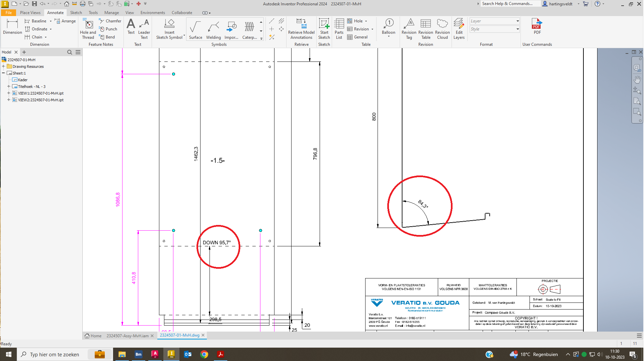Insert a Parts List table
Screen dimensions: 644x361
click(339, 29)
